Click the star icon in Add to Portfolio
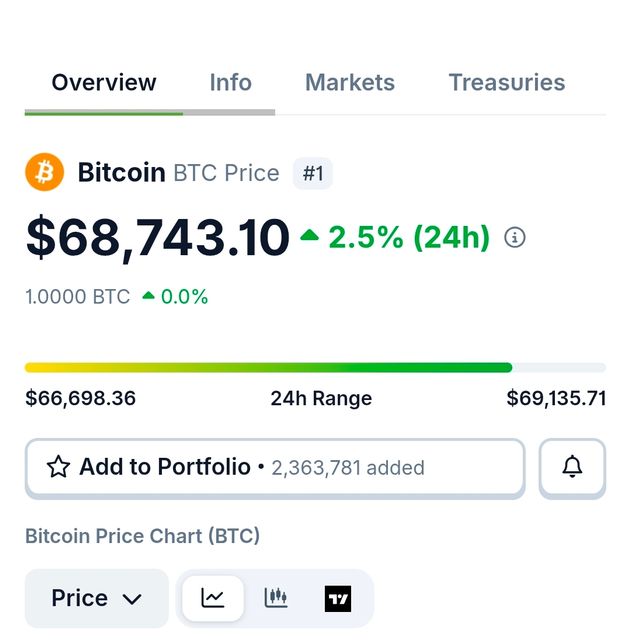Viewport: 631px width, 640px height. click(x=59, y=467)
